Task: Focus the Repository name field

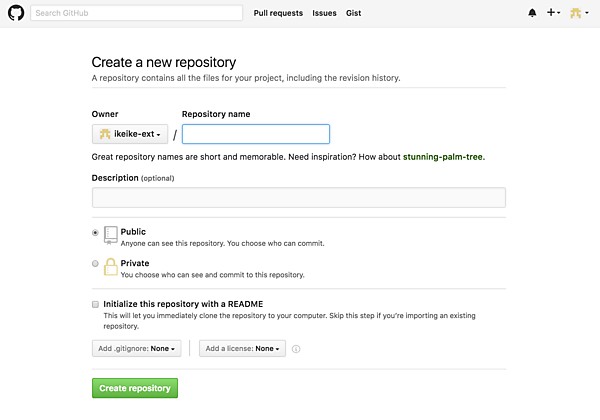Action: click(x=255, y=134)
